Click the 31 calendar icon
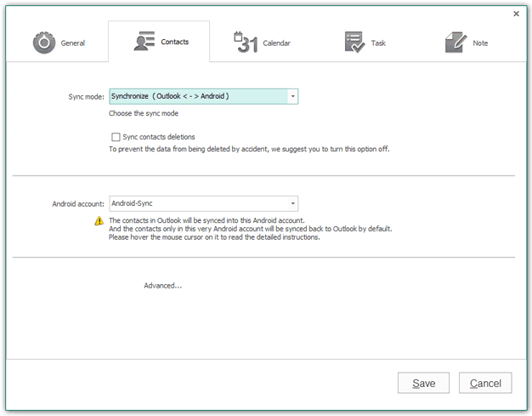The image size is (532, 416). 246,43
